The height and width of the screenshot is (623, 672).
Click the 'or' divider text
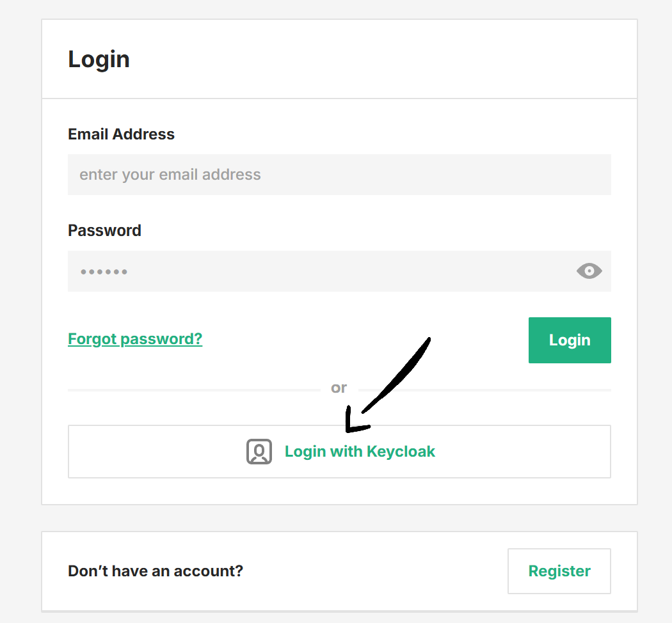click(x=339, y=387)
